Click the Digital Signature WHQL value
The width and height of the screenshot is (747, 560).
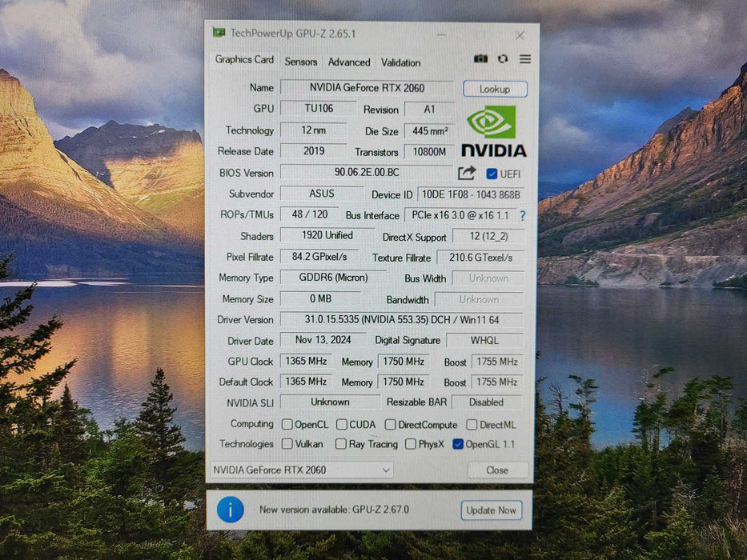point(484,341)
